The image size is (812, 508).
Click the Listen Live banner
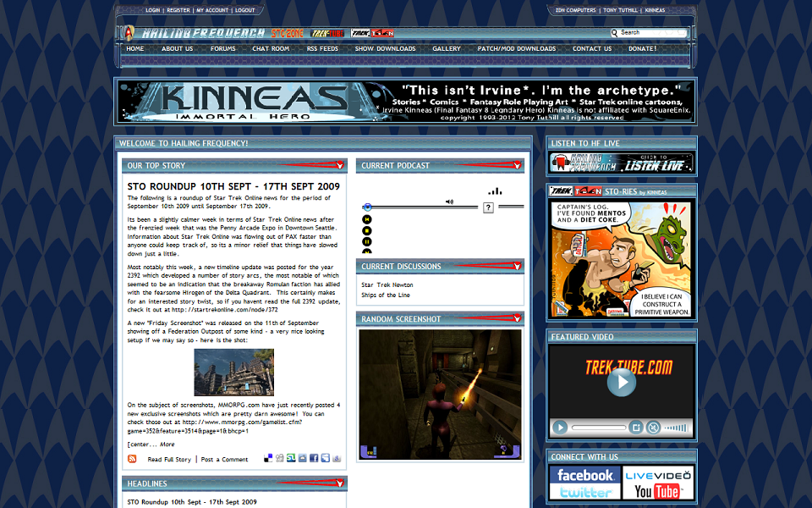622,163
